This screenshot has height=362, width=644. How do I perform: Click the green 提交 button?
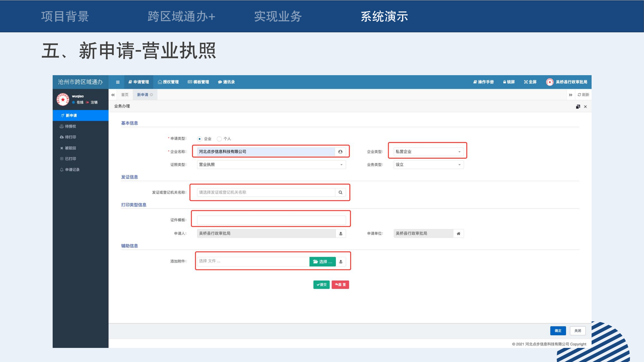[321, 284]
